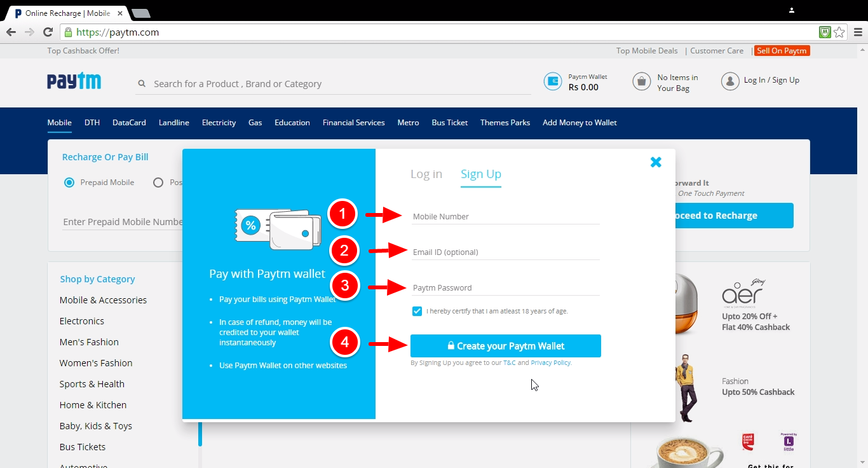Click the Shop by Category heading
Viewport: 868px width, 468px height.
click(x=97, y=279)
